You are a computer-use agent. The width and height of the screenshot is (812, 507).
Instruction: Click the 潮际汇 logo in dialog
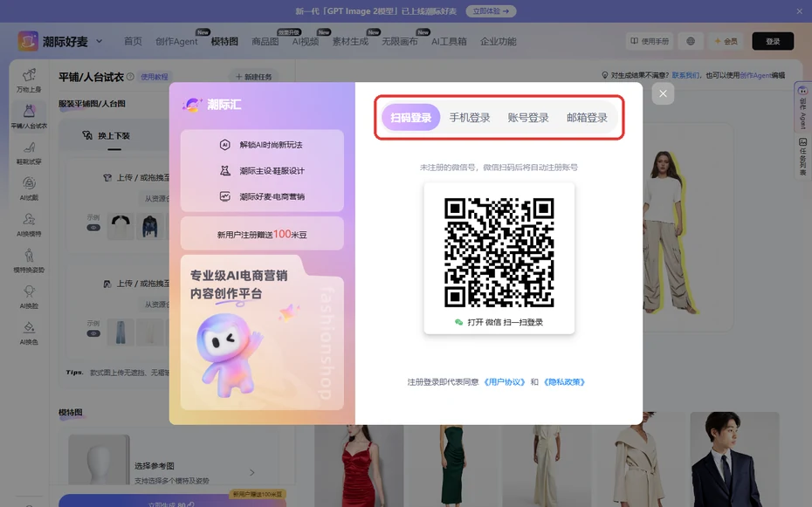[x=211, y=105]
